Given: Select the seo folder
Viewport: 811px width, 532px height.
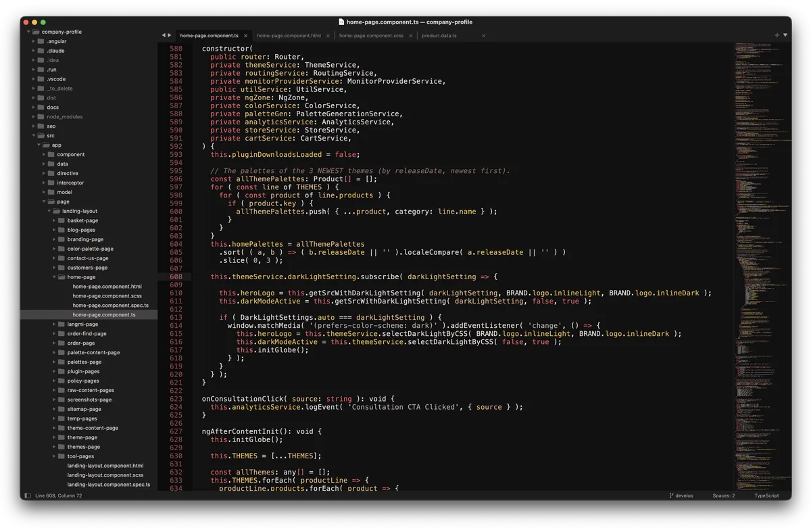Looking at the screenshot, I should [51, 126].
